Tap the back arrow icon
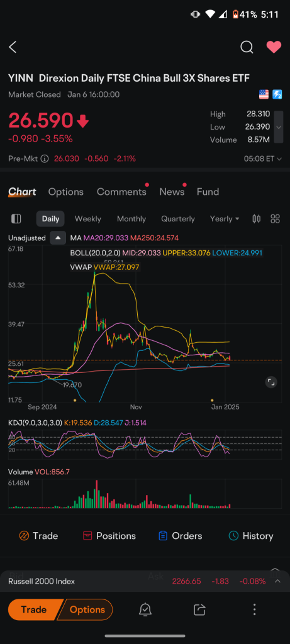This screenshot has height=644, width=290. point(13,47)
